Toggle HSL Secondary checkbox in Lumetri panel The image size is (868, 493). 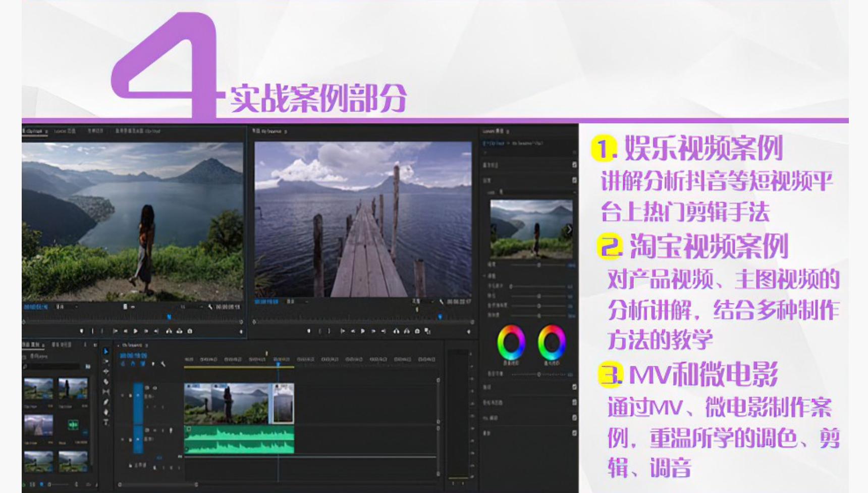pos(574,418)
